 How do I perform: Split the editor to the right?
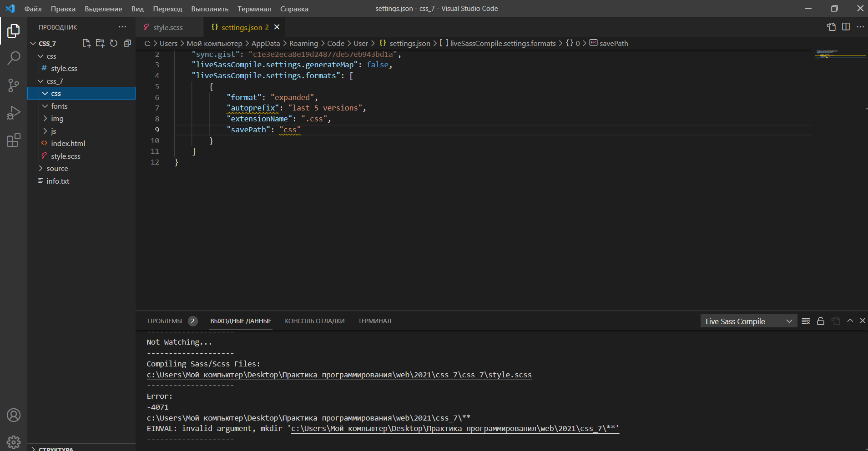click(x=846, y=27)
